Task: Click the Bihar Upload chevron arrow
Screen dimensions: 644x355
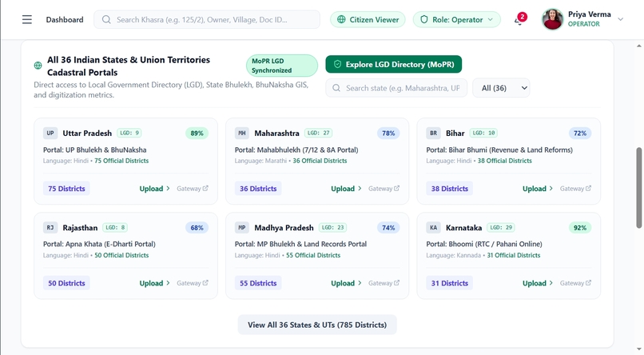Action: (x=551, y=189)
